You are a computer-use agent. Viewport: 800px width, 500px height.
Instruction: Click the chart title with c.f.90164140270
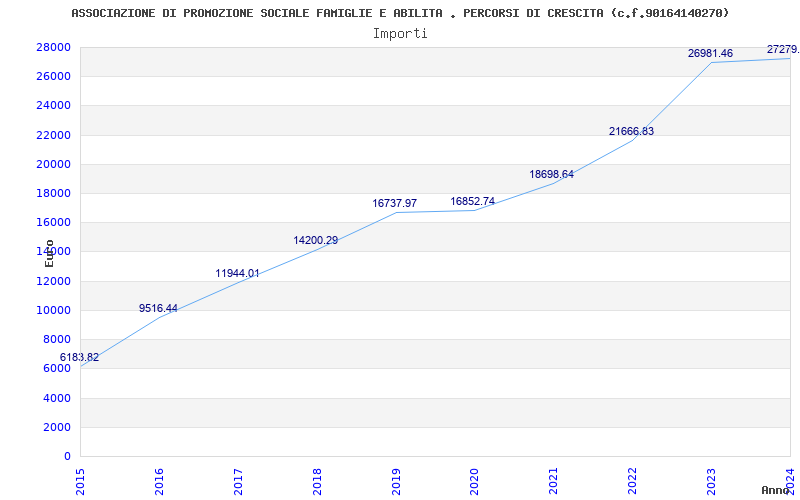(400, 13)
